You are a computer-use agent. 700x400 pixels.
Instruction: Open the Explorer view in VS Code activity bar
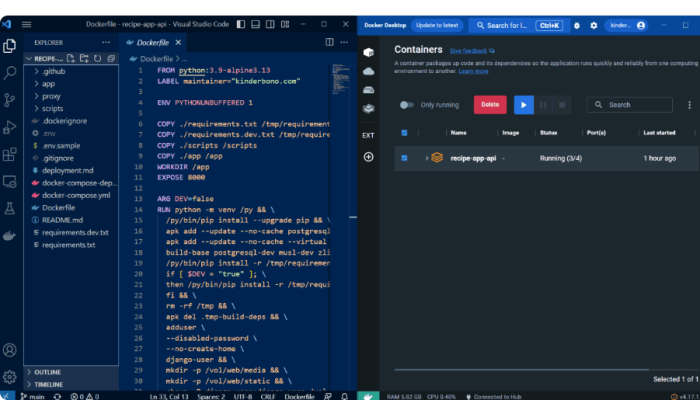coord(9,46)
